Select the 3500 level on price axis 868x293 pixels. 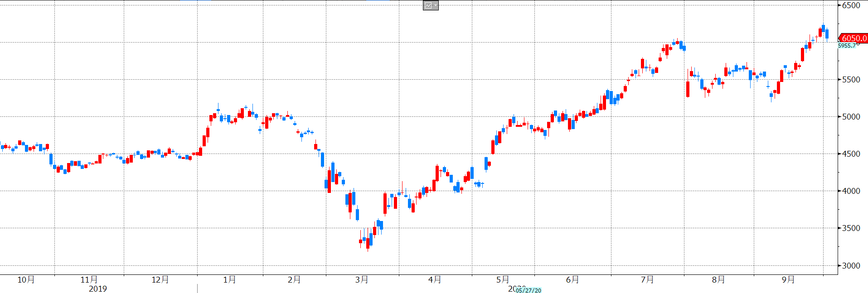[x=851, y=228]
